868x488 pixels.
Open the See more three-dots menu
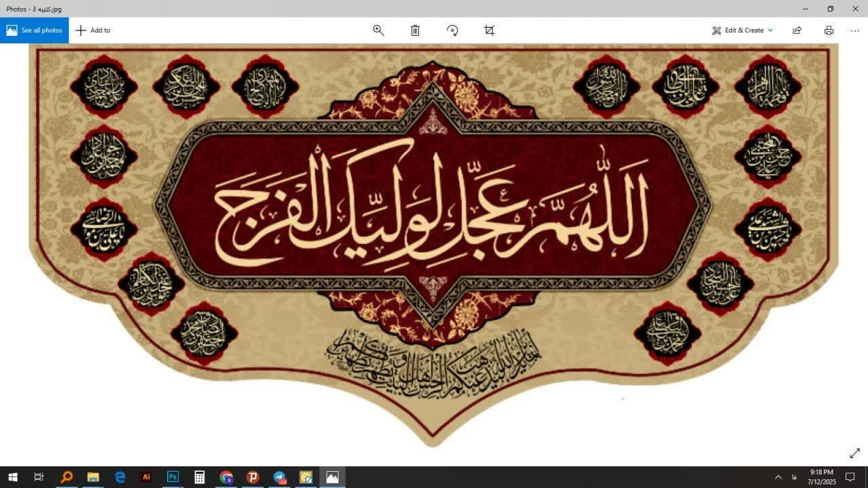click(x=854, y=30)
